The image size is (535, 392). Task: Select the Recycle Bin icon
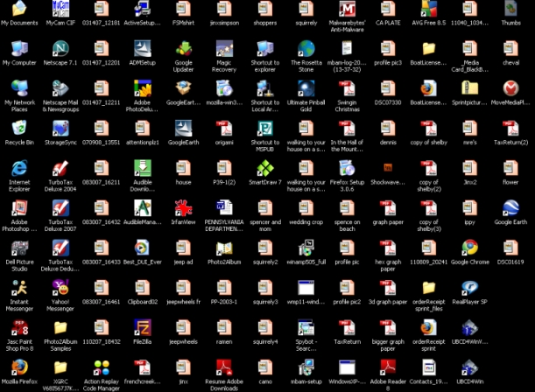coord(19,128)
